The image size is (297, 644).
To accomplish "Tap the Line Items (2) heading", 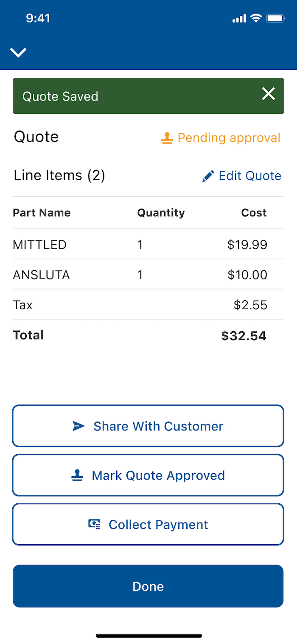I will click(x=59, y=175).
